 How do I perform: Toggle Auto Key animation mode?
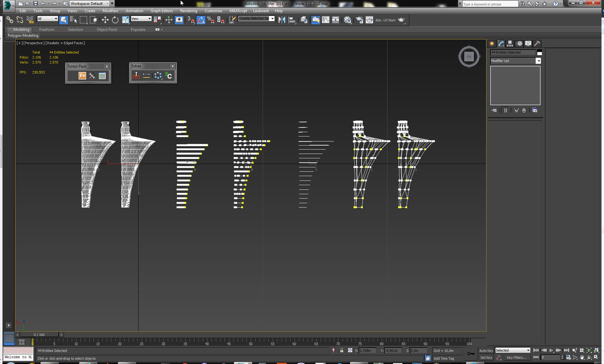click(486, 350)
